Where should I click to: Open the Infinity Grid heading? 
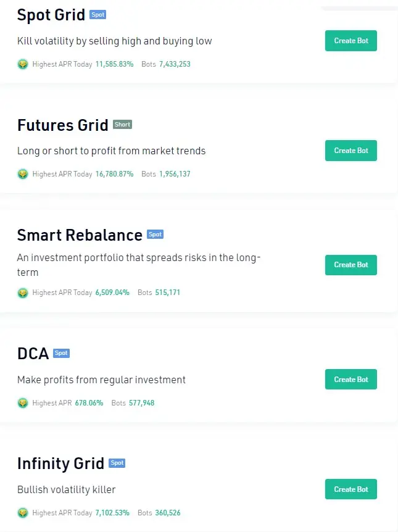click(60, 463)
